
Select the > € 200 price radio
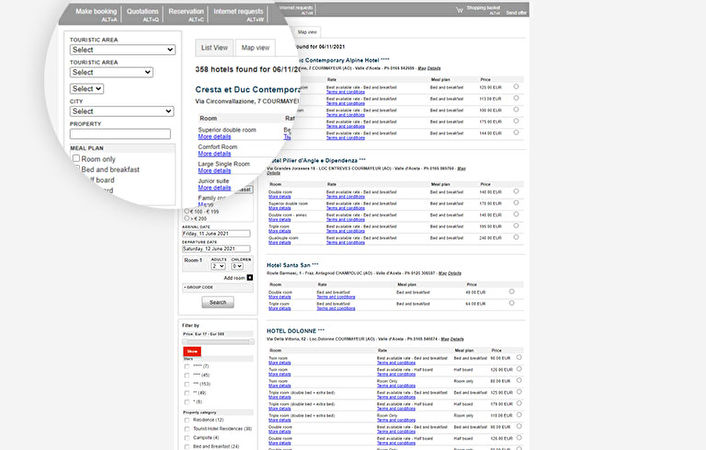tap(186, 218)
